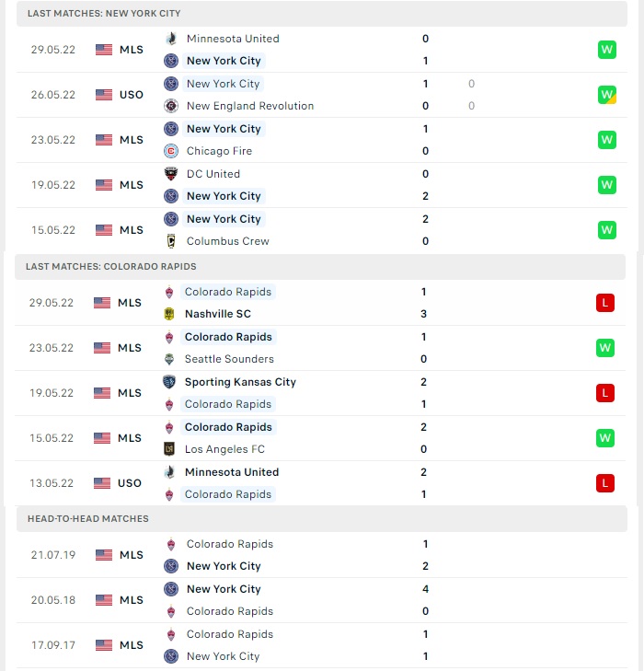This screenshot has height=671, width=644.
Task: Click the Chicago Fire team logo
Action: click(171, 151)
